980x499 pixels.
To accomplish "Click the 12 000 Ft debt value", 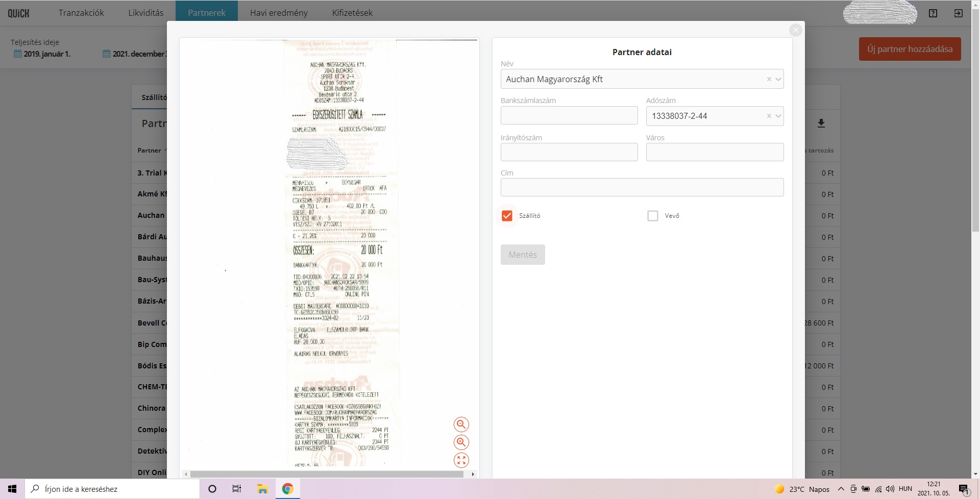I will point(819,366).
